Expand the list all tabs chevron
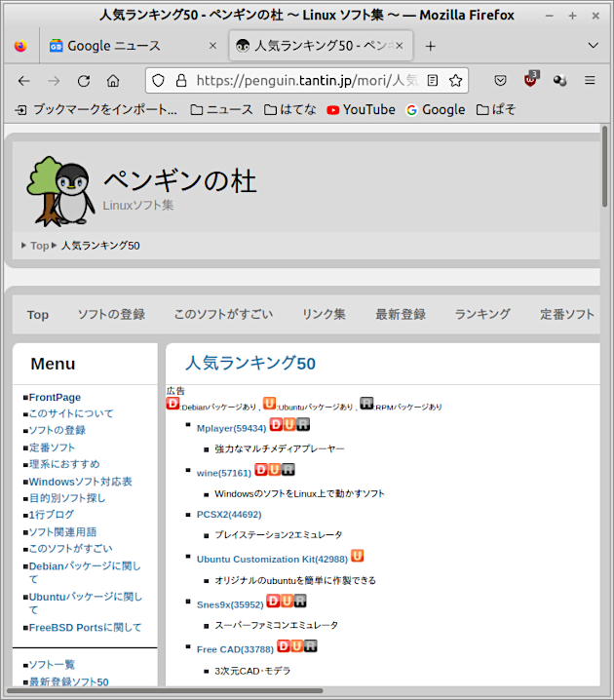Screen dimensions: 614x700 click(593, 46)
